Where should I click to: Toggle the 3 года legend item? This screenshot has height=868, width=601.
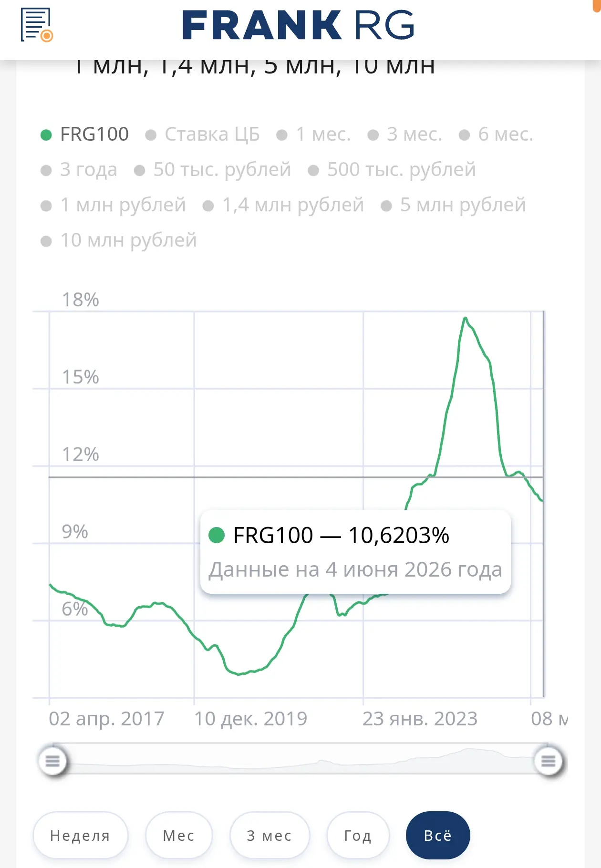(79, 170)
